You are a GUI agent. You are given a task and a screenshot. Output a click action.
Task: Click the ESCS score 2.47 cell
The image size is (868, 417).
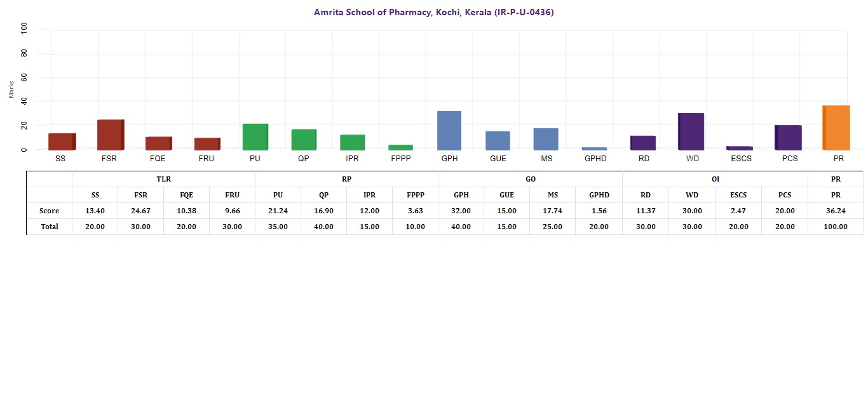tap(738, 211)
